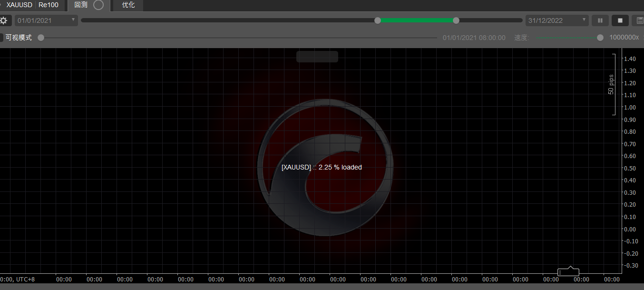Click the 速度 speed label
Viewport: 644px width, 290px height.
tap(521, 38)
